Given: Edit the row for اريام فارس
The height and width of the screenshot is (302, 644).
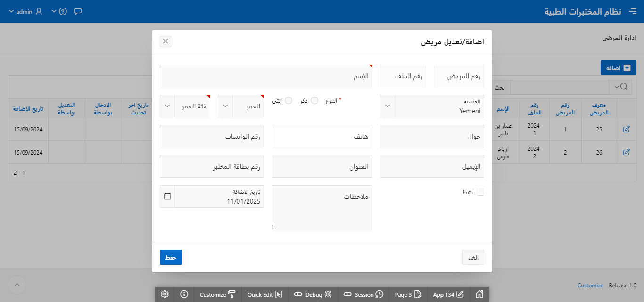Looking at the screenshot, I should [626, 152].
